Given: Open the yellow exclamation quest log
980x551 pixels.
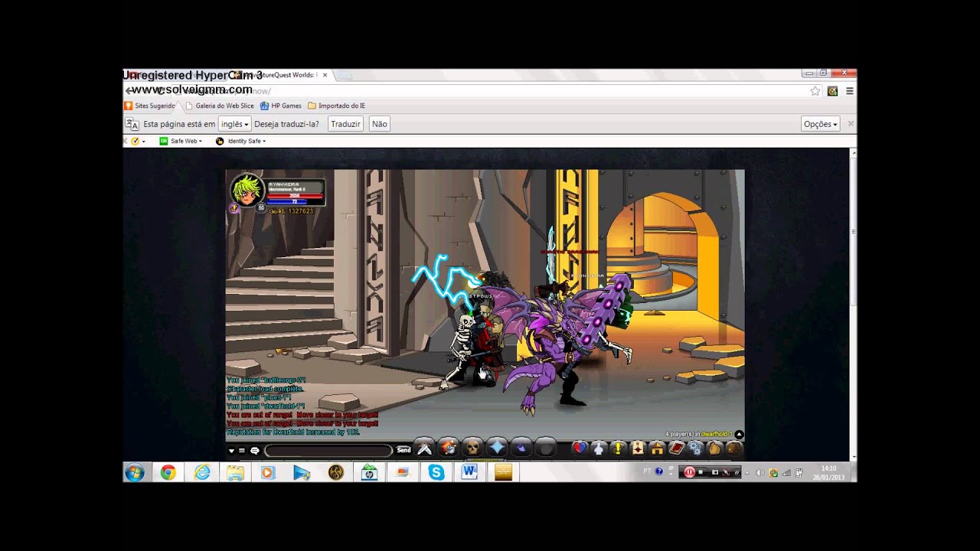Looking at the screenshot, I should (618, 448).
